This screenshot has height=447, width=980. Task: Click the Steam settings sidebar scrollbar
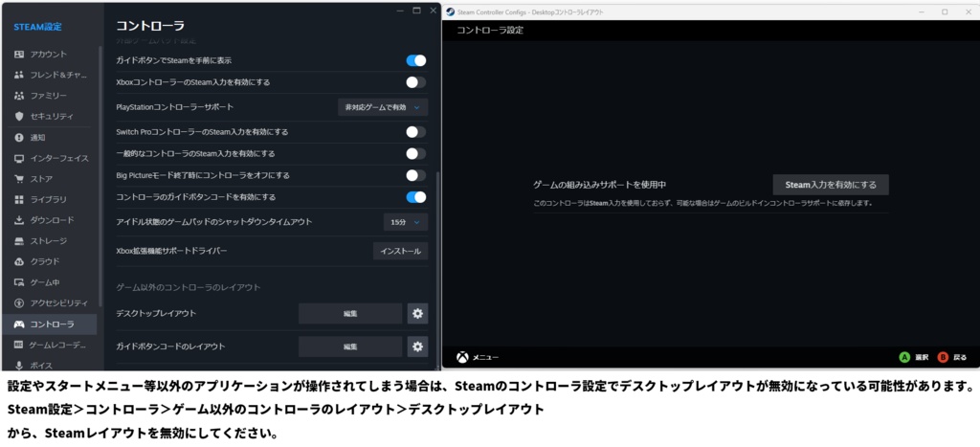100,175
